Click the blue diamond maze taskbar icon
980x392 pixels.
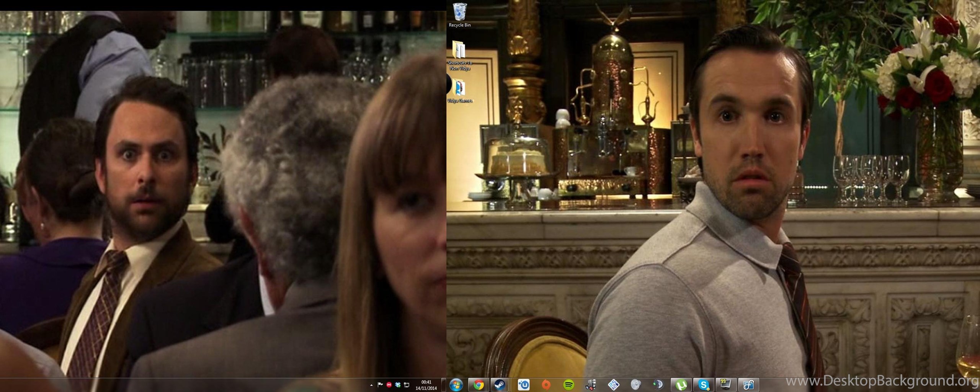coord(614,385)
